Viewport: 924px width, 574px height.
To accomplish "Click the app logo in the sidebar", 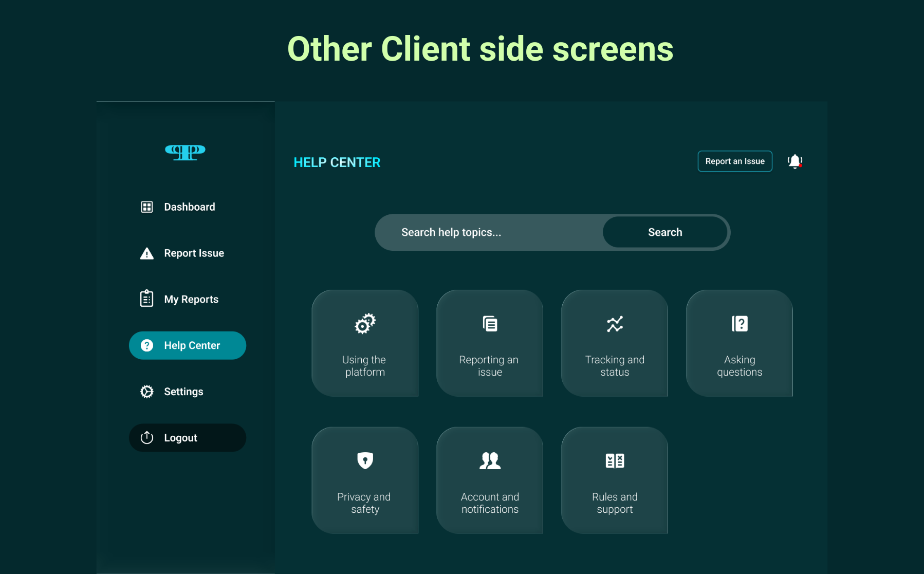I will (x=185, y=152).
